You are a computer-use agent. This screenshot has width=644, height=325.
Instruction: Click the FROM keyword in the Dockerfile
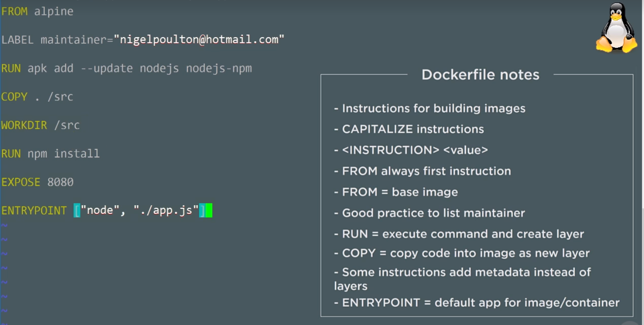[x=14, y=11]
